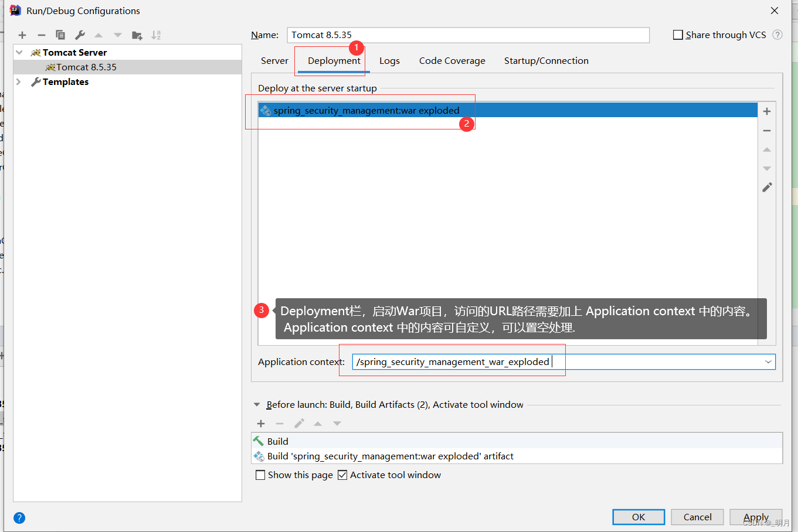
Task: Click the Apply button
Action: (x=756, y=517)
